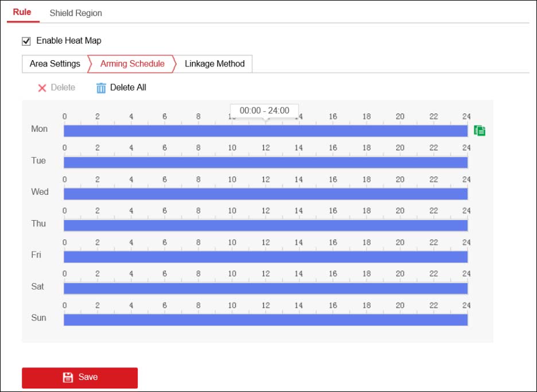Switch to the Shield Region tab
This screenshot has width=537, height=392.
(x=76, y=13)
